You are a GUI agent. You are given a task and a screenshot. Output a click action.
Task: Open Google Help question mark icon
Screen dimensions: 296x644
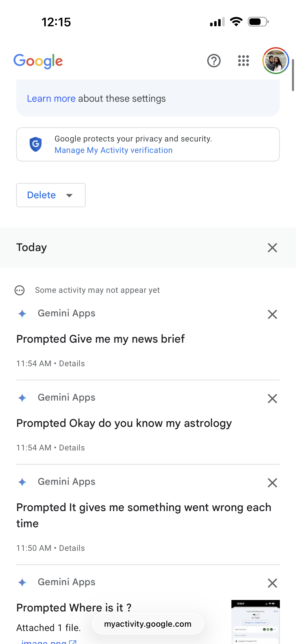(214, 61)
